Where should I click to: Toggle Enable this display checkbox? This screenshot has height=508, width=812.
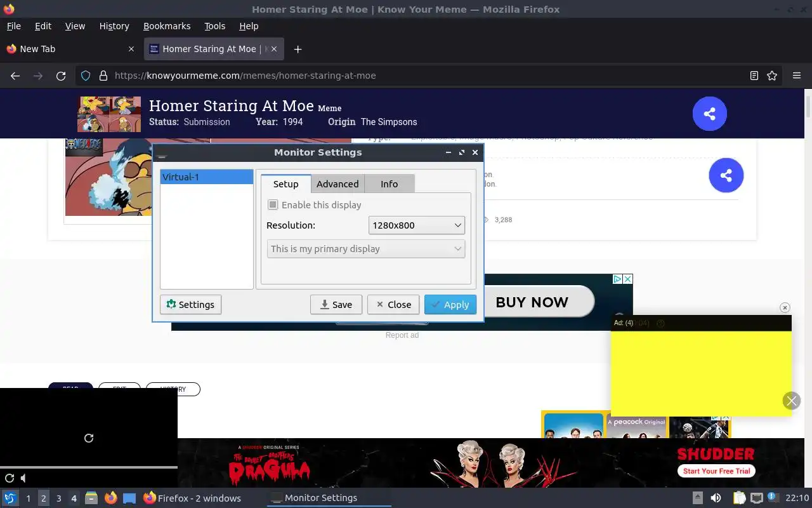point(273,204)
